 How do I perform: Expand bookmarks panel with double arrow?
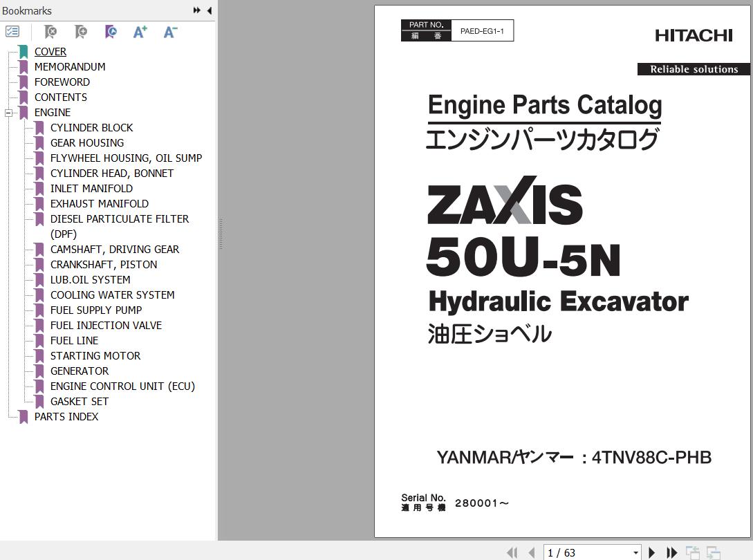(197, 10)
